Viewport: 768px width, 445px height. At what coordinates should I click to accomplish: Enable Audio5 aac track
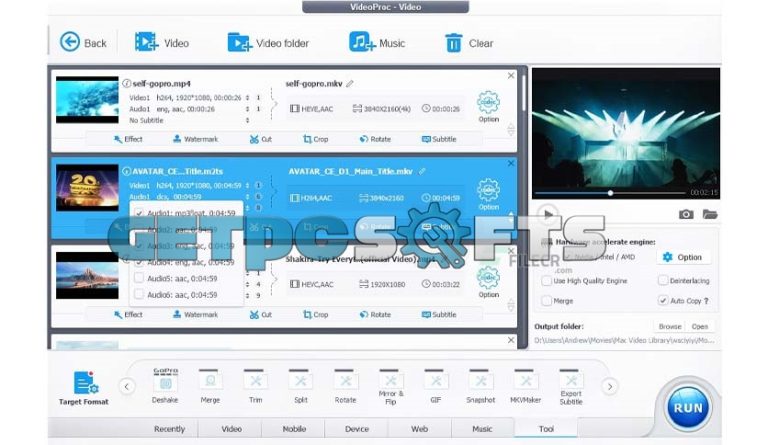(139, 278)
